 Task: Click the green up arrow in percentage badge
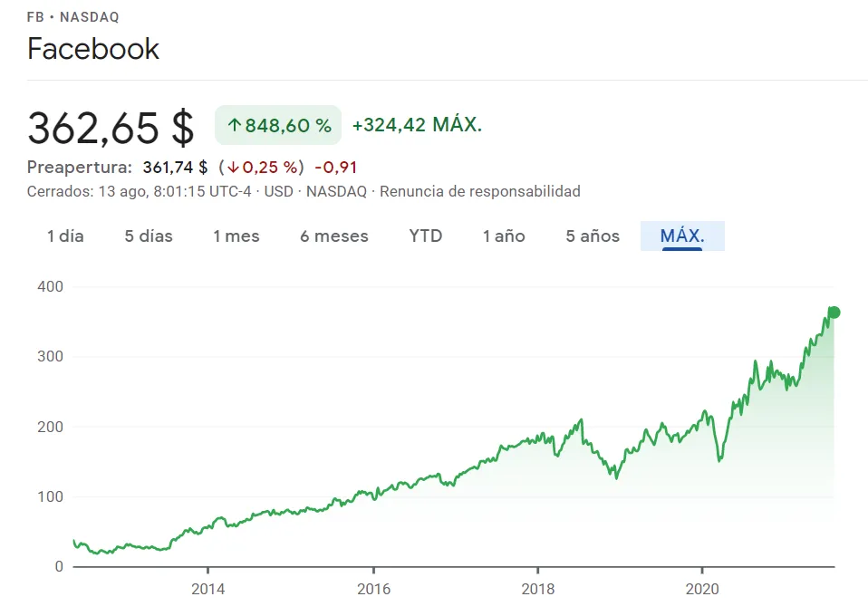pyautogui.click(x=234, y=126)
